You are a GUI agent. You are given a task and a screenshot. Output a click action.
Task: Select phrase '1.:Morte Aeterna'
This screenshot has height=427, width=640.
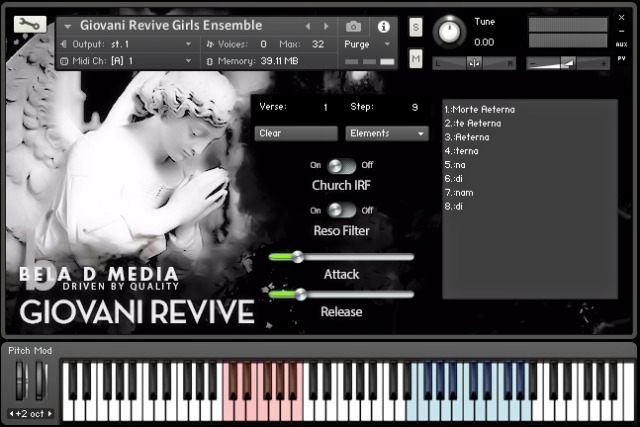[x=480, y=109]
